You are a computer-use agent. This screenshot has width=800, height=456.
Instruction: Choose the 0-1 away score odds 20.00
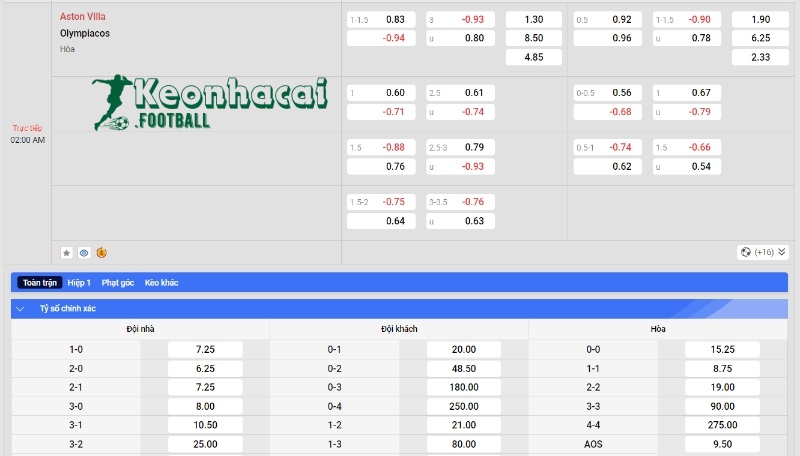464,349
